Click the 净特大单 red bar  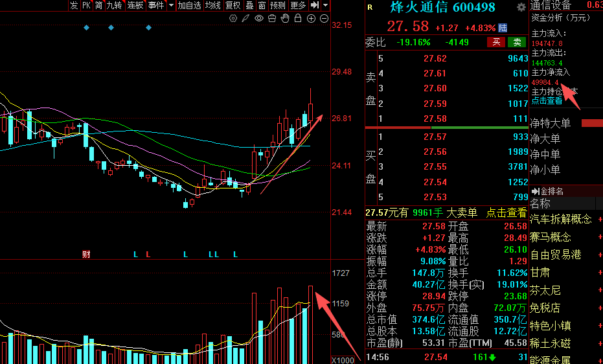[x=592, y=123]
